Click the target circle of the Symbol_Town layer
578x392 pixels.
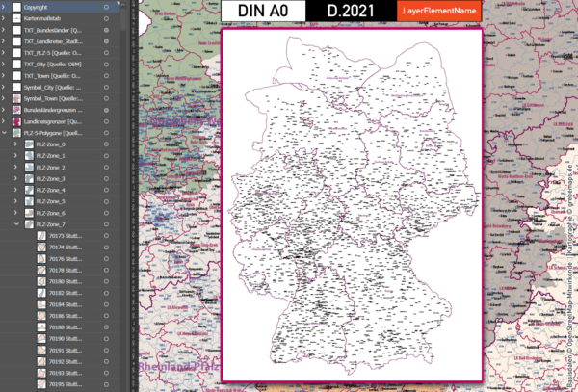(x=106, y=99)
